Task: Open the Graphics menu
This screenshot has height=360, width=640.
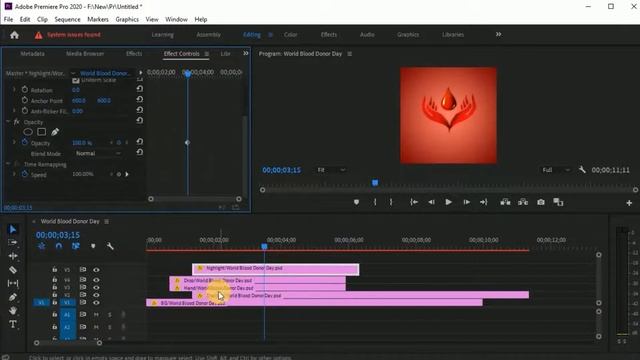Action: [127, 19]
